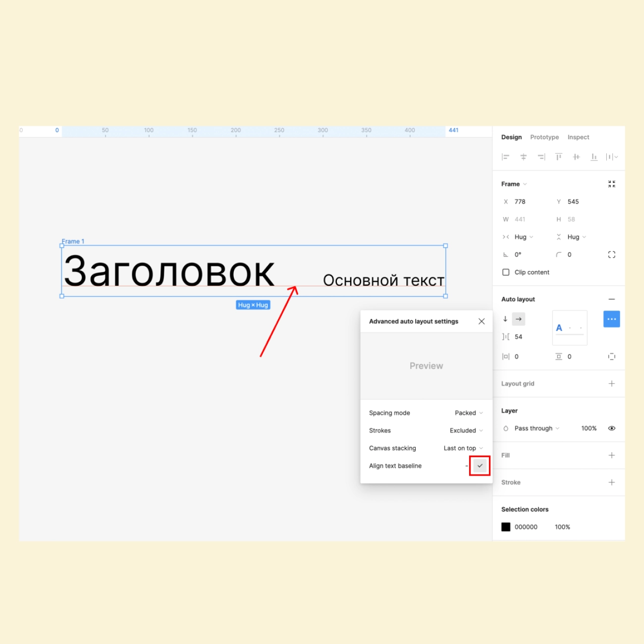Click alignment box in Auto layout
The height and width of the screenshot is (644, 644).
pos(570,328)
